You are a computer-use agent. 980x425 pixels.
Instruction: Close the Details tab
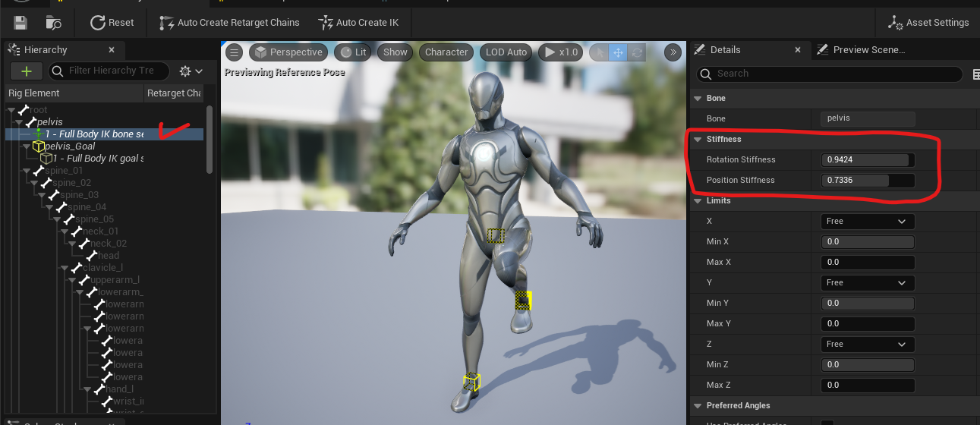point(797,50)
